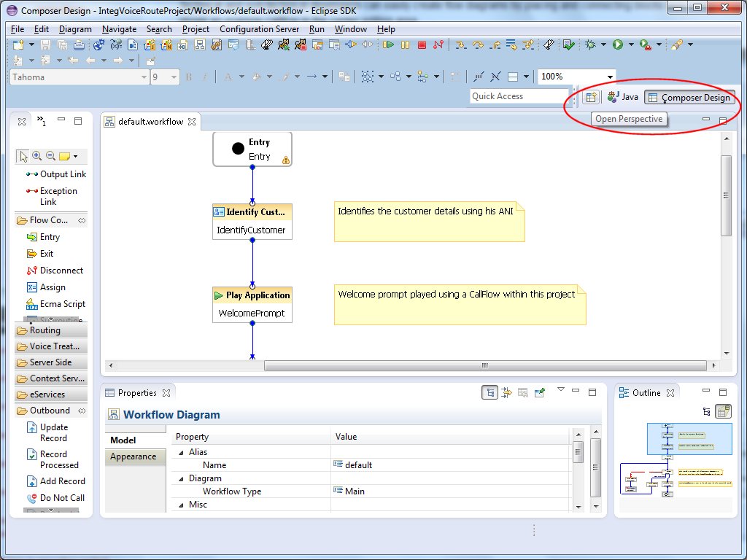747x560 pixels.
Task: Click the Start Tomcat cat icon
Action: click(x=284, y=44)
